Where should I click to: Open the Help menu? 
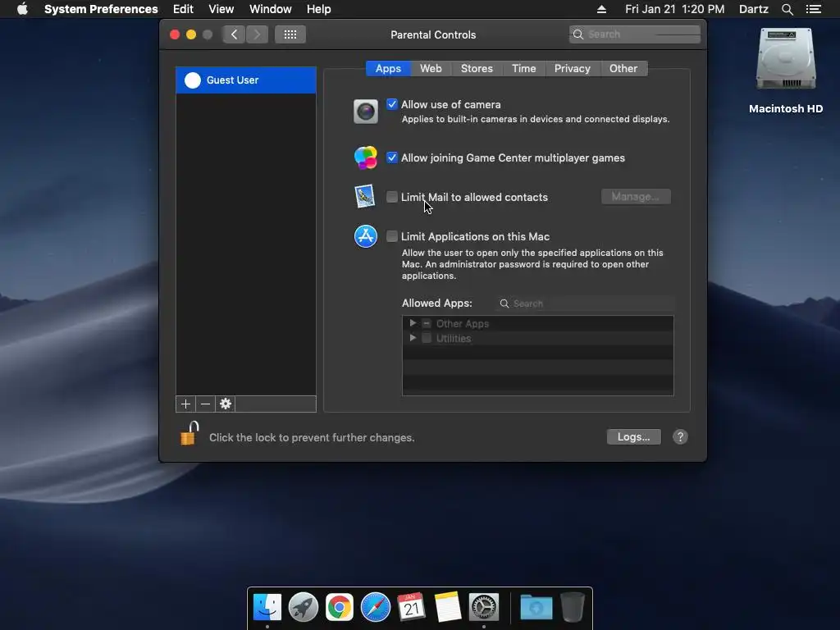tap(318, 9)
